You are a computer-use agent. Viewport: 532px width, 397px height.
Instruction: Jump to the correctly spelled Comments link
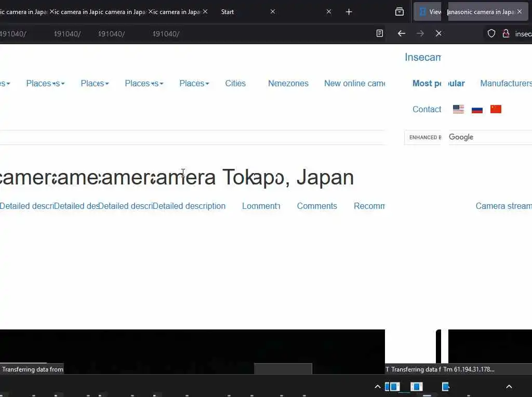tap(317, 206)
